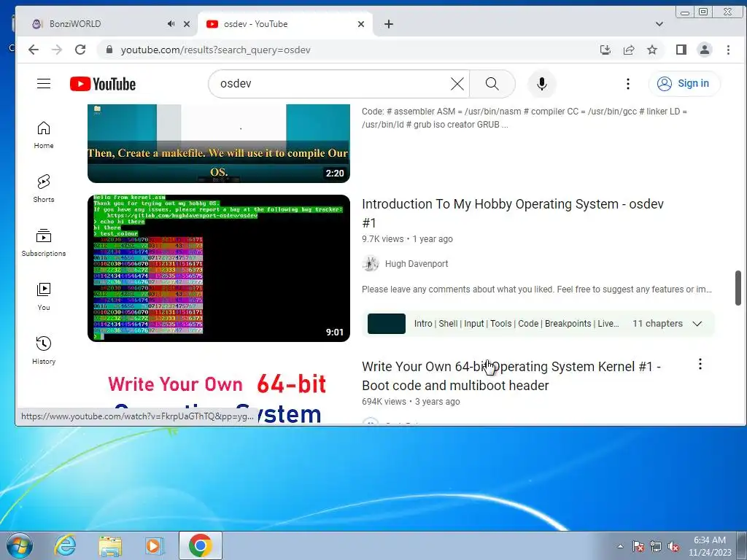This screenshot has height=560, width=747.
Task: Click "694K views" metadata text
Action: 384,402
